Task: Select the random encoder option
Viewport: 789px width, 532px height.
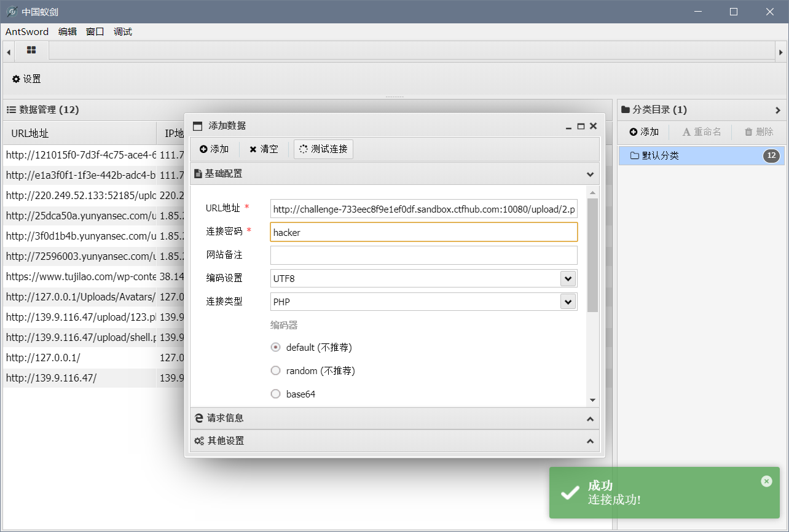Action: (x=275, y=370)
